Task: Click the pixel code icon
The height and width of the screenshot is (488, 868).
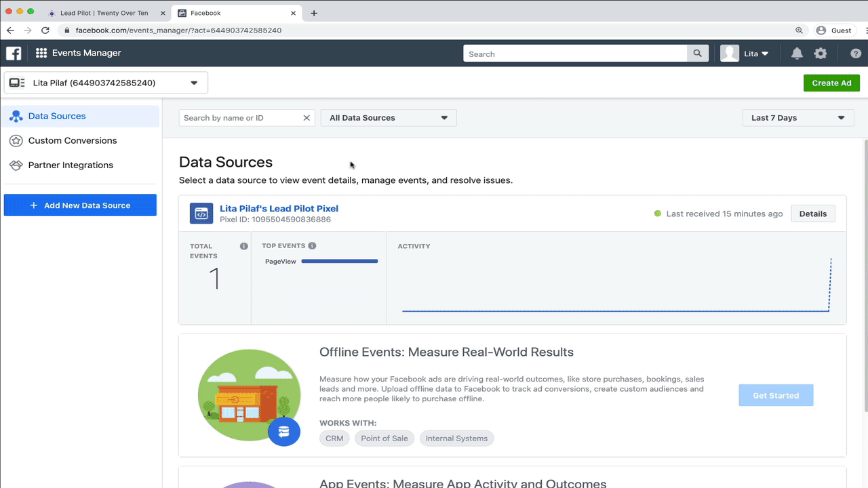Action: point(201,214)
